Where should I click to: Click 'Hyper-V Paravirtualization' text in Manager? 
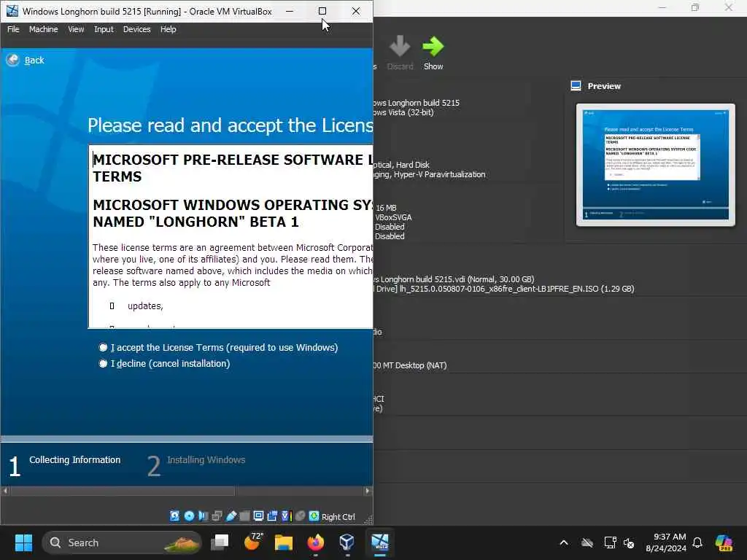[440, 174]
